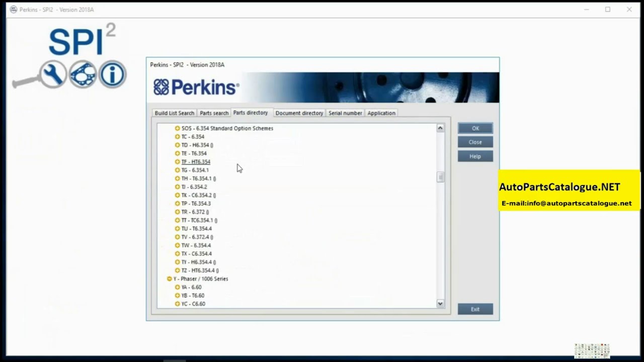644x362 pixels.
Task: Click the yellow icon beside TK - C6.354.2
Action: click(177, 195)
